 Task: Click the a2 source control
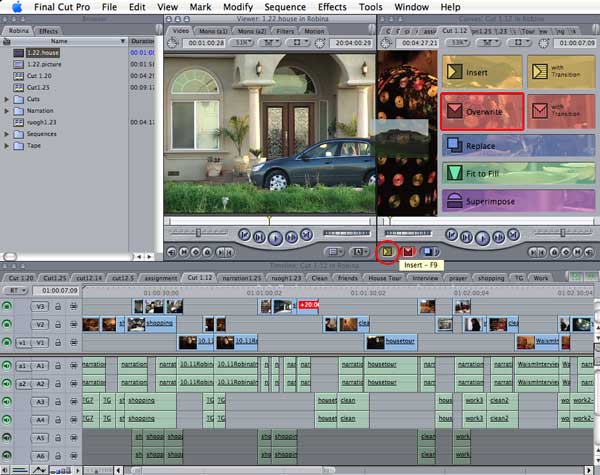coord(22,384)
